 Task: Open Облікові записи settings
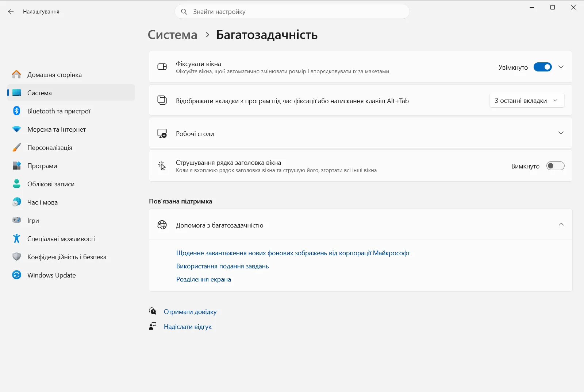coord(71,184)
